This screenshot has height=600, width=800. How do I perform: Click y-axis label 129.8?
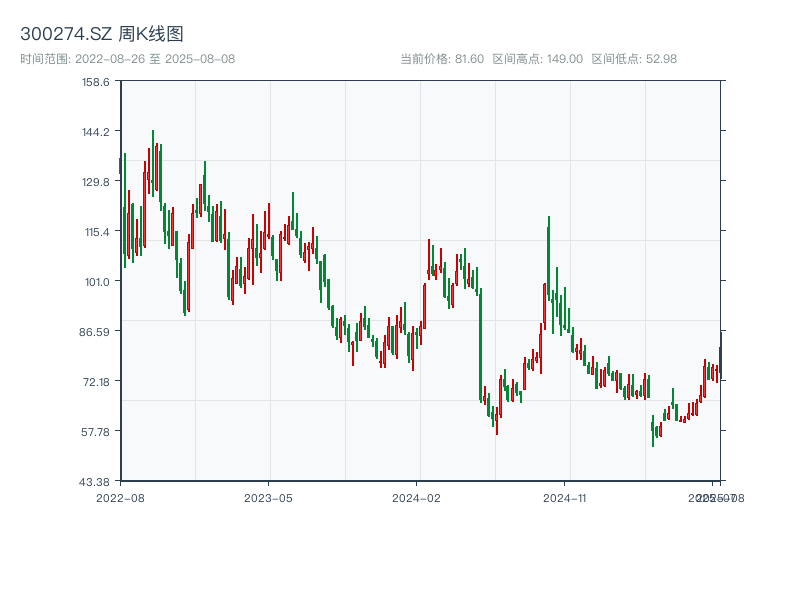click(x=96, y=182)
